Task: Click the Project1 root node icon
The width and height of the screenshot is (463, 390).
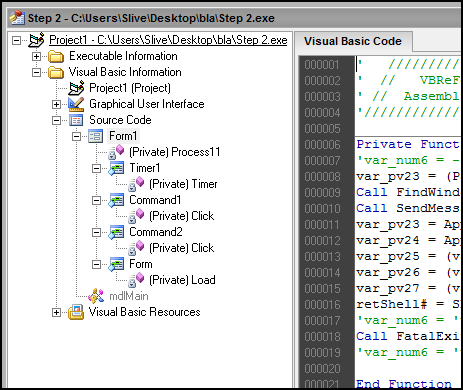Action: pyautogui.click(x=36, y=40)
